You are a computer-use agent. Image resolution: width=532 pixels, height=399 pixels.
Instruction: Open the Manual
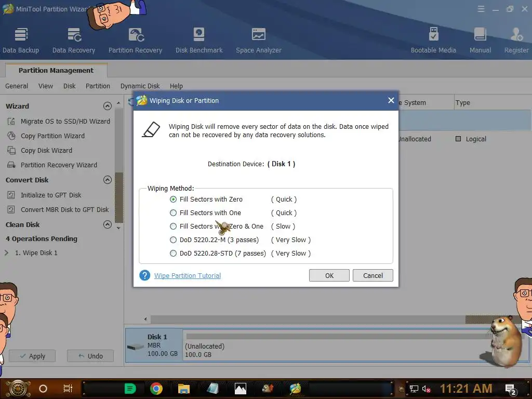point(480,41)
